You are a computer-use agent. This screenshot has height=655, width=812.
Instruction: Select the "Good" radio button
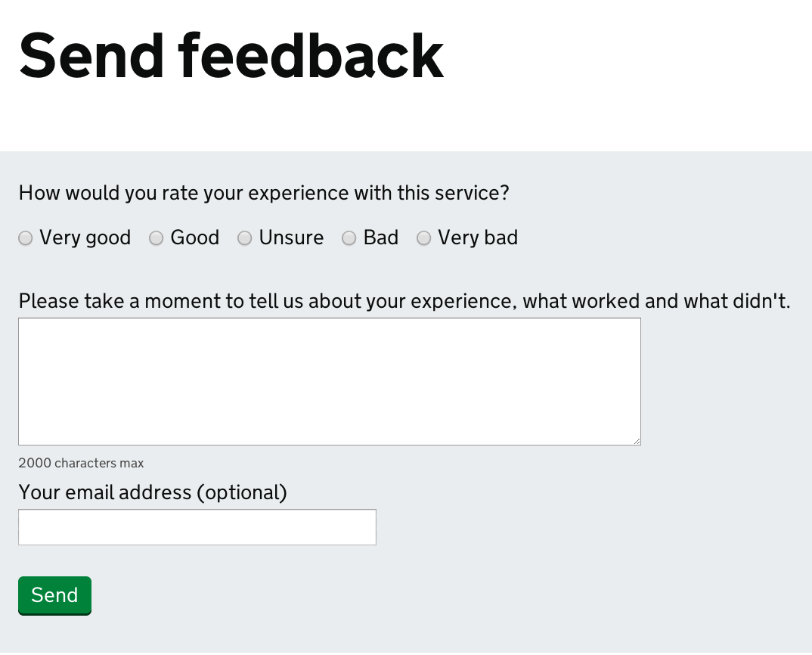[x=156, y=238]
